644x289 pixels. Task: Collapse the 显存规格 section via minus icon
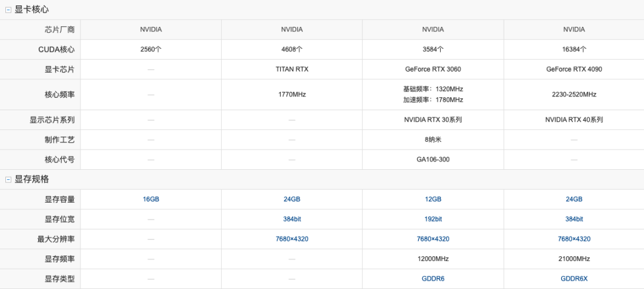[x=8, y=180]
